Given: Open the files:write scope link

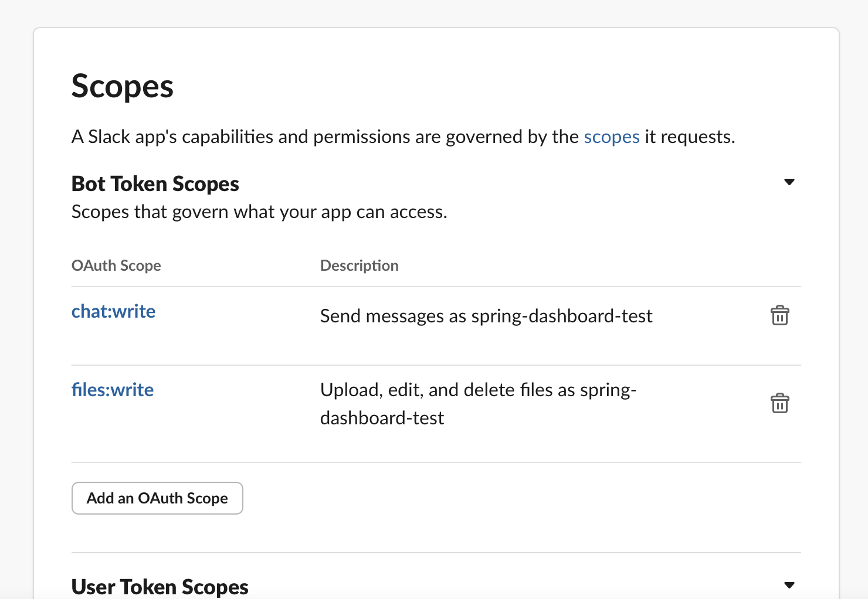Looking at the screenshot, I should pos(113,390).
